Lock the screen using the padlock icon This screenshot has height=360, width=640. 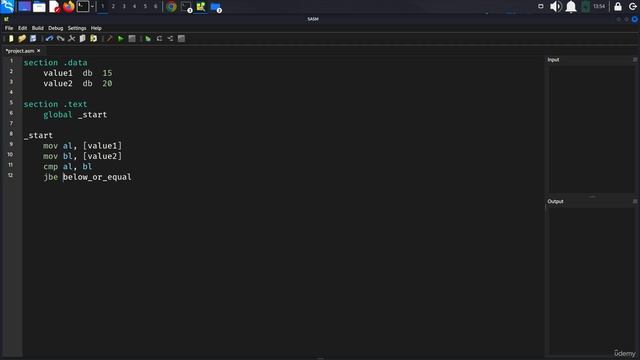(618, 7)
